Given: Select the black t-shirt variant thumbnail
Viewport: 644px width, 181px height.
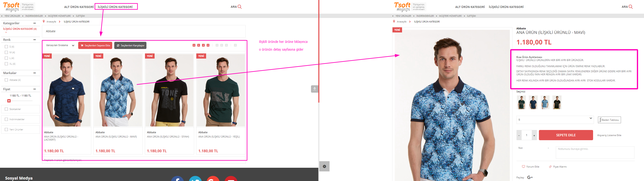Looking at the screenshot, I should (x=557, y=102).
